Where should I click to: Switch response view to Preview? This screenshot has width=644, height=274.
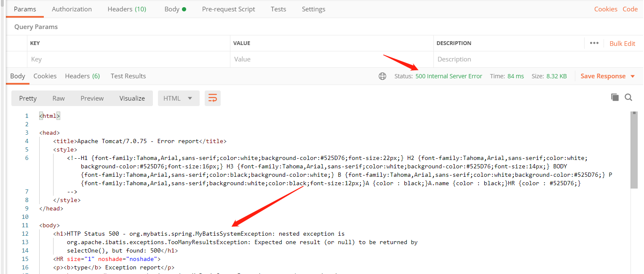click(x=92, y=98)
